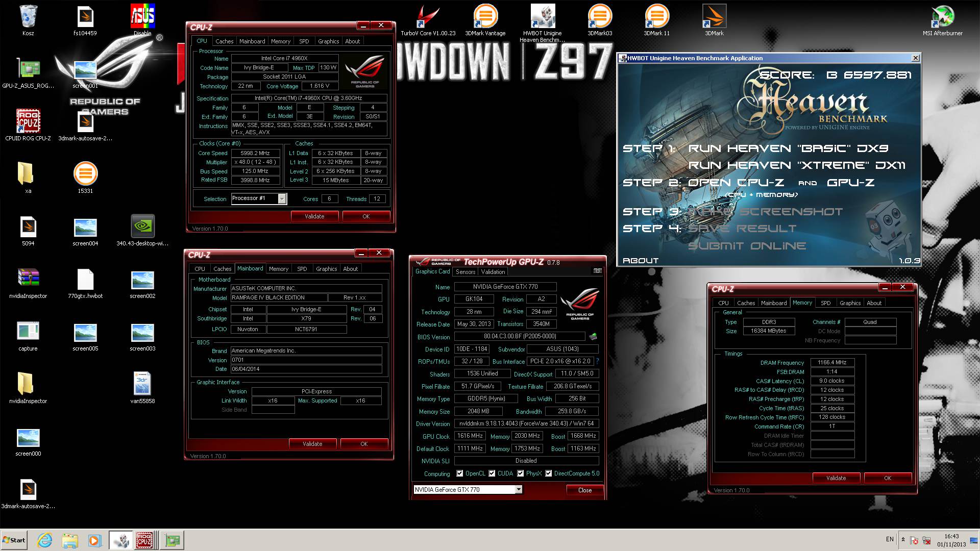Screen dimensions: 980x551
Task: Open Internet Explorer from the taskbar
Action: (x=45, y=540)
